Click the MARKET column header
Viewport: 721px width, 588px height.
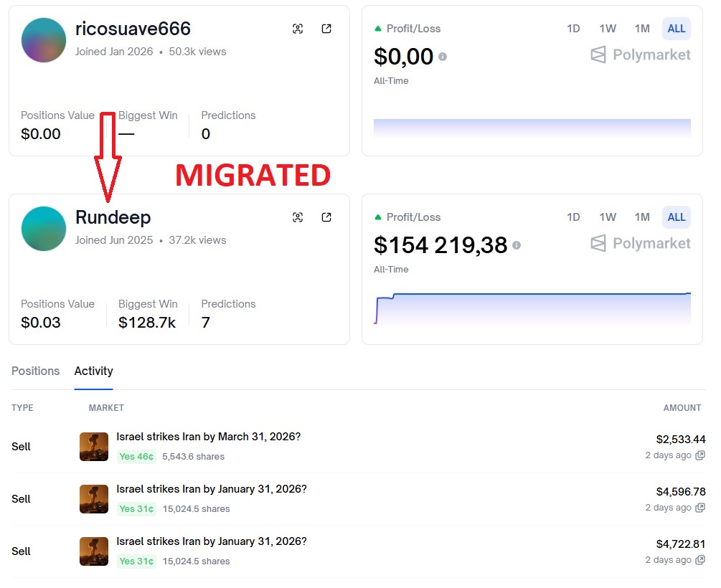pyautogui.click(x=106, y=408)
